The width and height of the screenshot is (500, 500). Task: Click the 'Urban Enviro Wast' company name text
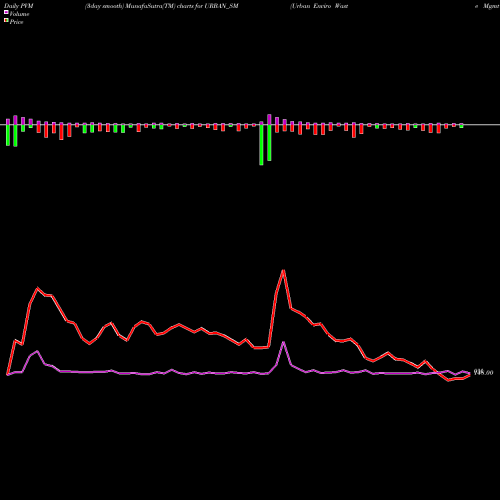click(x=319, y=6)
